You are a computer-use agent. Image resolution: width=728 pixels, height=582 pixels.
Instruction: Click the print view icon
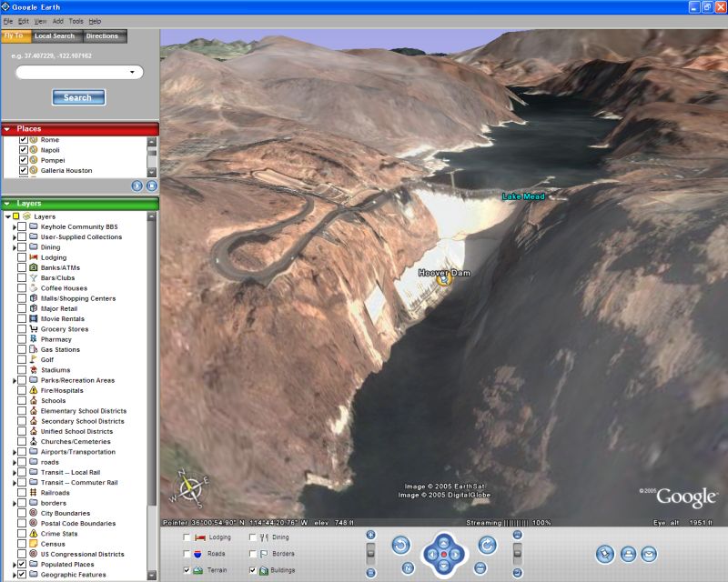(627, 554)
